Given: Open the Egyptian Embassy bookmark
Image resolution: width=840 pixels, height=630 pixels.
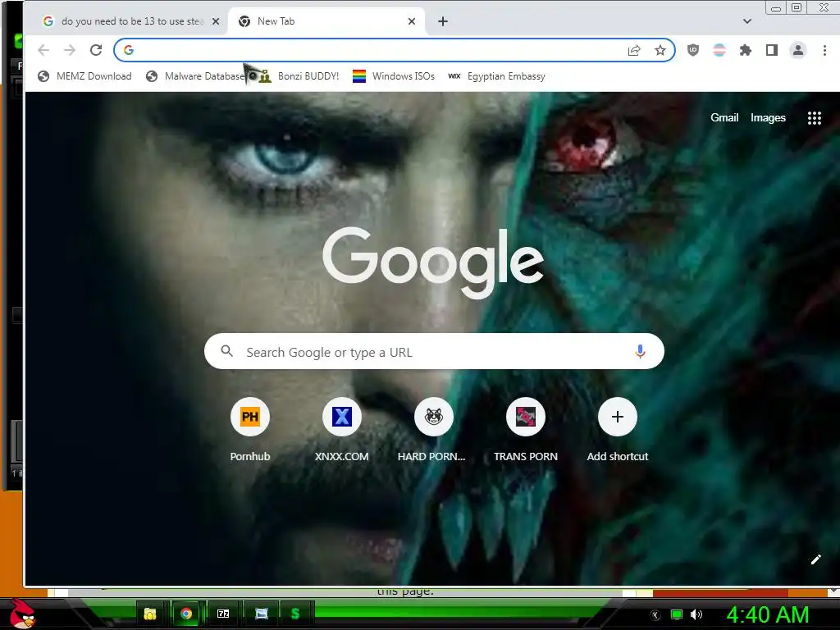Looking at the screenshot, I should pyautogui.click(x=496, y=76).
